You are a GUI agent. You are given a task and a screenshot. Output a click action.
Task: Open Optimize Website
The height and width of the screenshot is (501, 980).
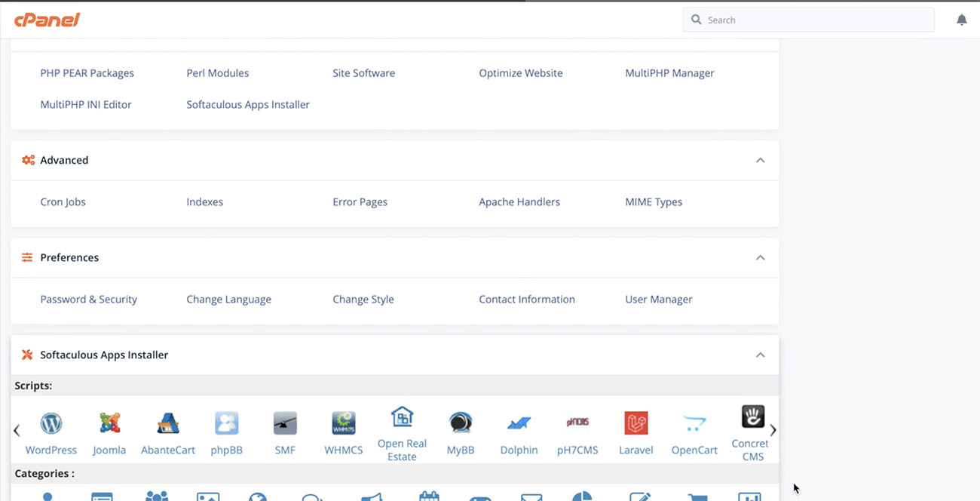tap(521, 73)
